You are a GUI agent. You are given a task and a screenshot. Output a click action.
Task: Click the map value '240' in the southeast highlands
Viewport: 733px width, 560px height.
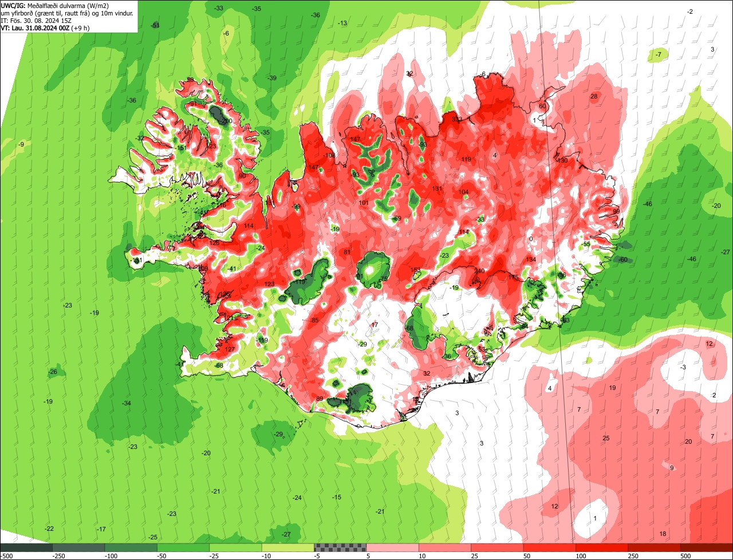tap(479, 271)
